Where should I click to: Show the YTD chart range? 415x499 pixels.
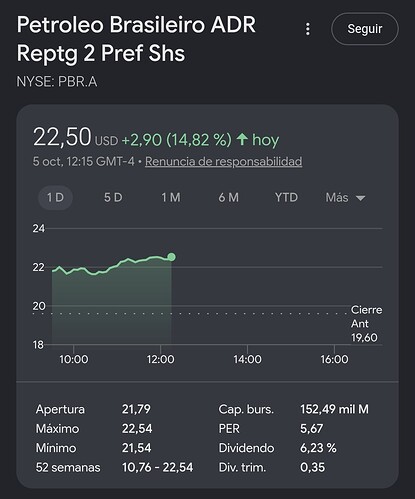coord(286,197)
